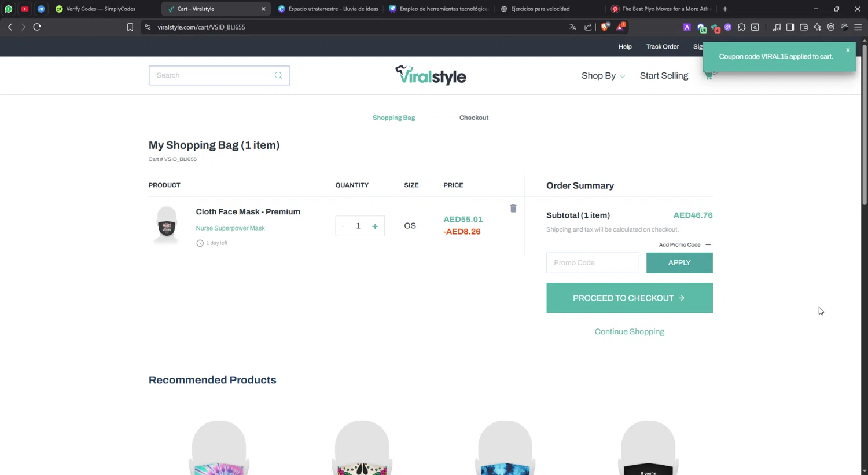The image size is (868, 475).
Task: Open the media control music note icon
Action: pos(777,27)
